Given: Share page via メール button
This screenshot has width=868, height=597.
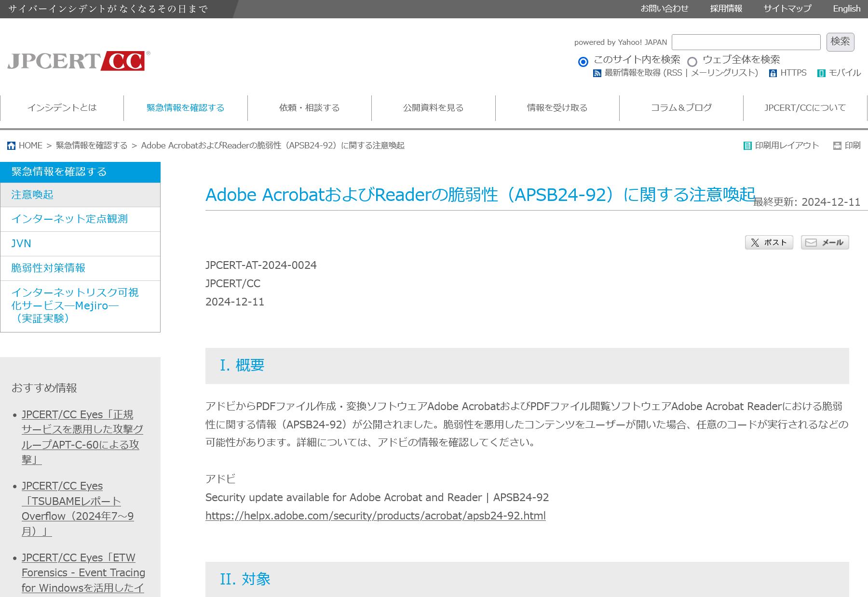Looking at the screenshot, I should click(825, 242).
